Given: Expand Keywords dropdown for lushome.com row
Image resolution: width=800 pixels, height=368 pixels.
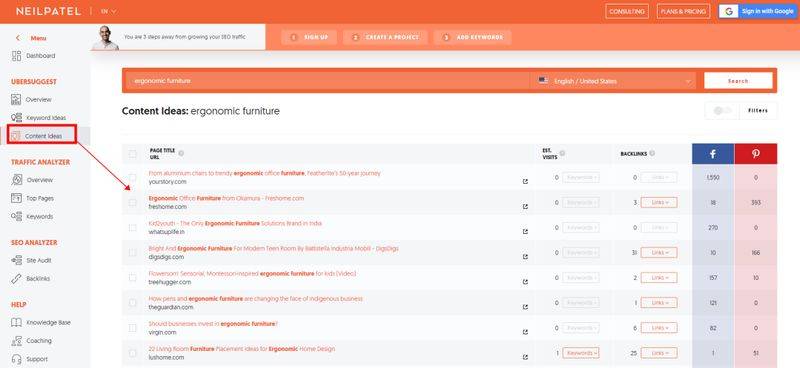Looking at the screenshot, I should tap(581, 353).
